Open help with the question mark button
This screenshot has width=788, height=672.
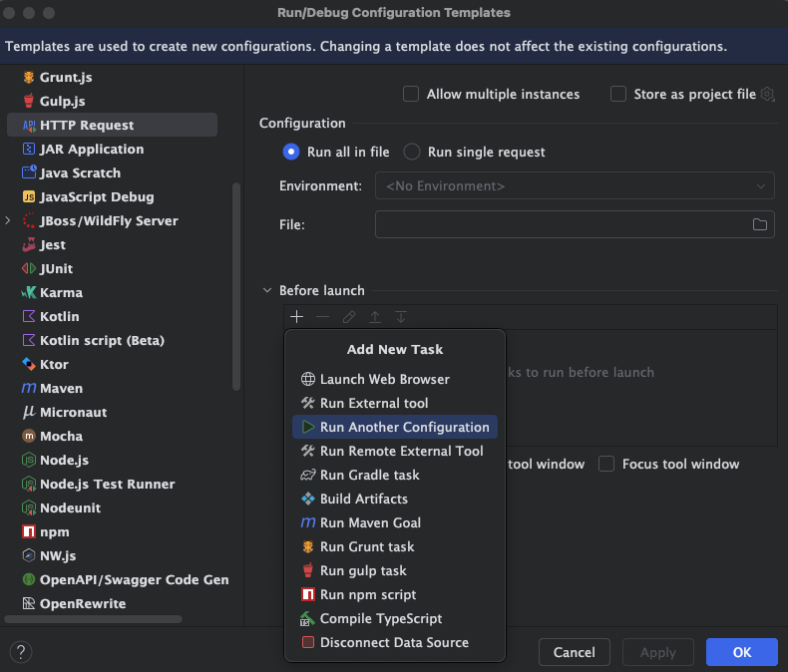[x=21, y=652]
